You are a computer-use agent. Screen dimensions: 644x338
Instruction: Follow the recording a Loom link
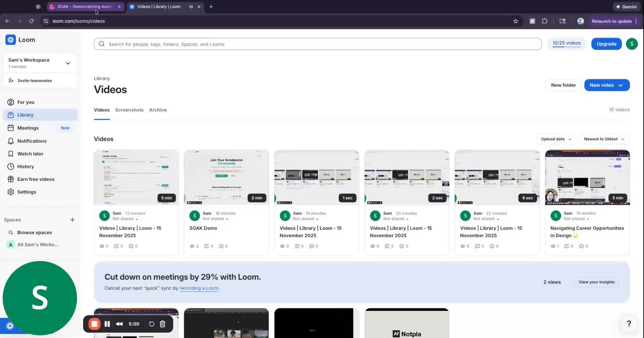click(199, 288)
